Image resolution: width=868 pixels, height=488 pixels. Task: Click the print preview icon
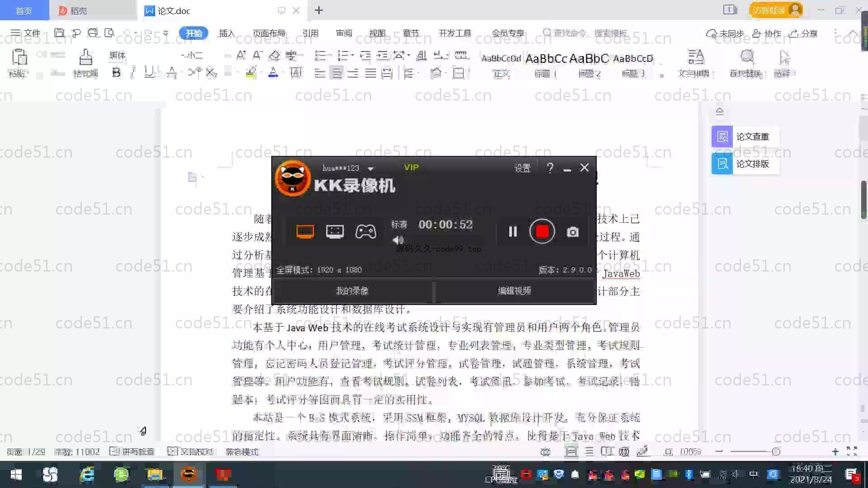(109, 33)
